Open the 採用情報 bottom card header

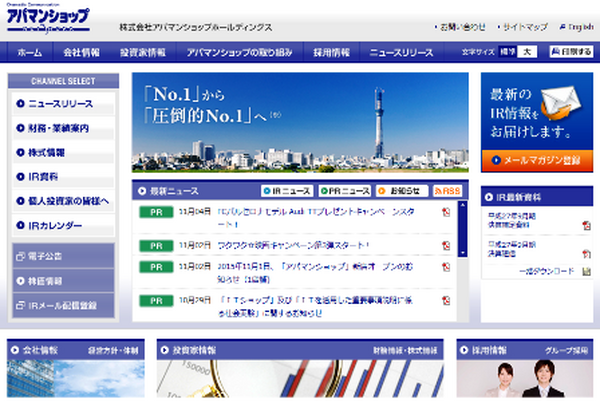click(x=525, y=350)
